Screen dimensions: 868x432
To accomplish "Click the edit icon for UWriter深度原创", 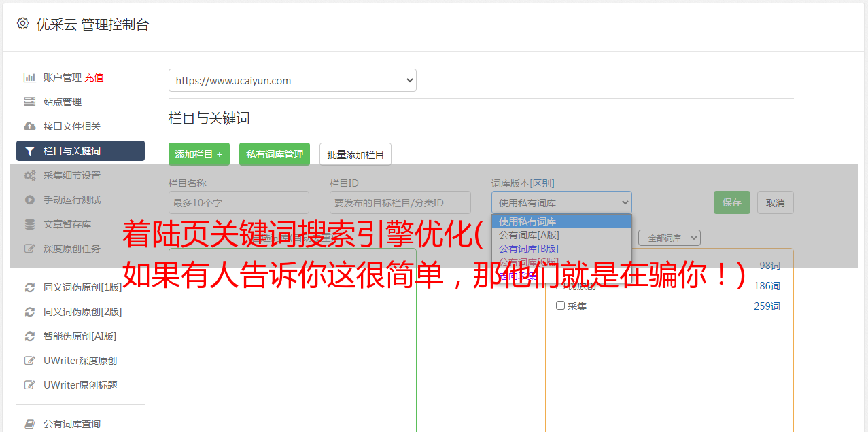I will pyautogui.click(x=30, y=361).
